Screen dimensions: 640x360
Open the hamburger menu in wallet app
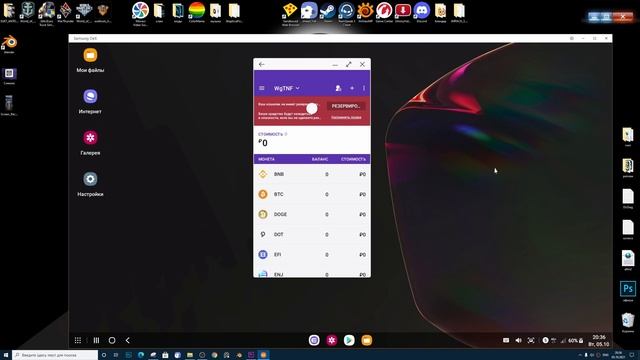point(262,88)
